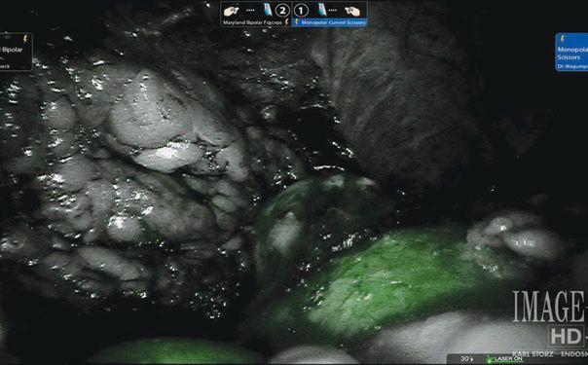Click the dotted connector left of arm 2

pos(250,10)
